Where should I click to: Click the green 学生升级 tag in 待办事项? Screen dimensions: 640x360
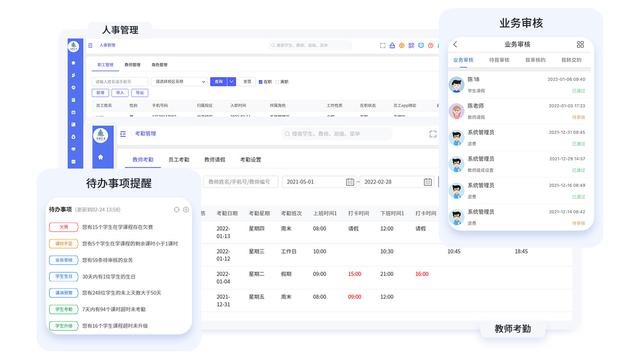(x=63, y=326)
